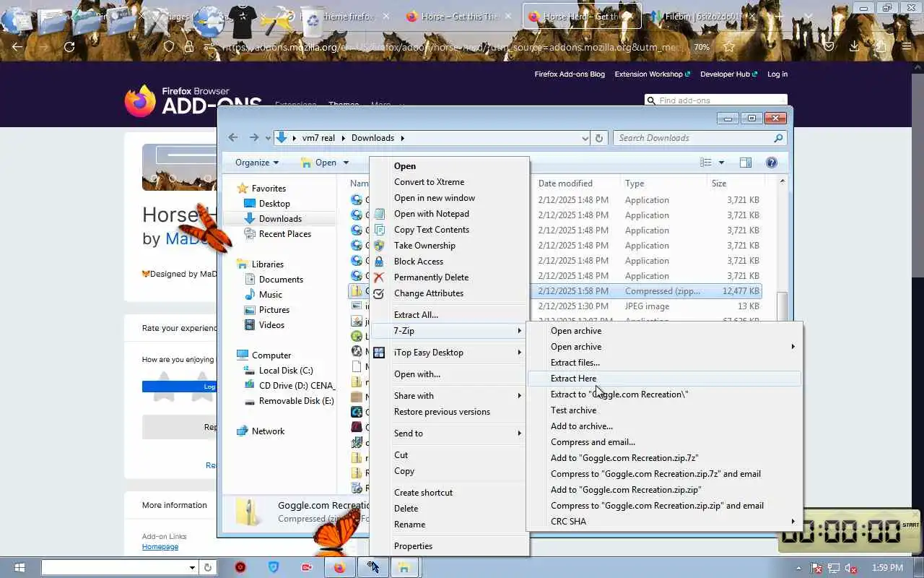Choose Extract to "Goggle.com Recreation\"
This screenshot has height=578, width=924.
tap(665, 394)
